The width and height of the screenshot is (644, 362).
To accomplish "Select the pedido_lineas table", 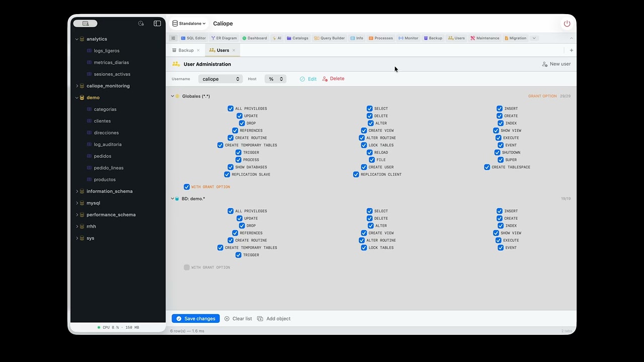I will [108, 168].
